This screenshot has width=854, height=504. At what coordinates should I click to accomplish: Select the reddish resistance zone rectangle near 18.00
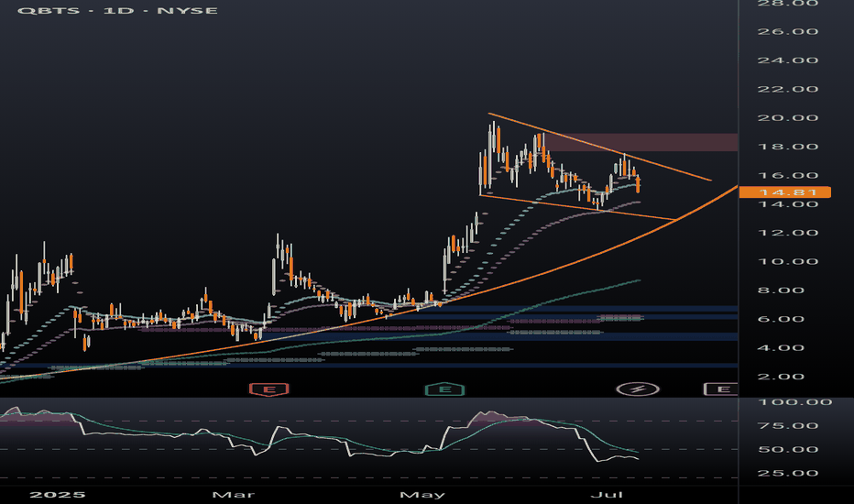(x=640, y=142)
